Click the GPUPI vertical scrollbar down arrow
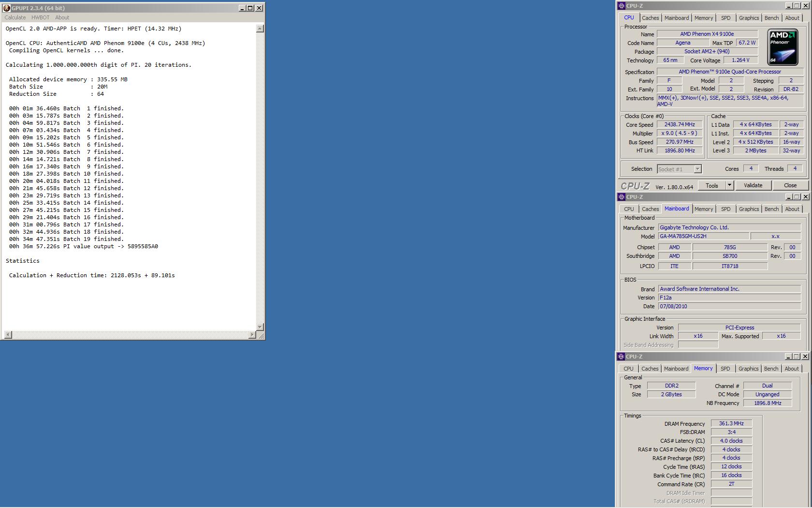Screen dimensions: 812x508 point(260,327)
